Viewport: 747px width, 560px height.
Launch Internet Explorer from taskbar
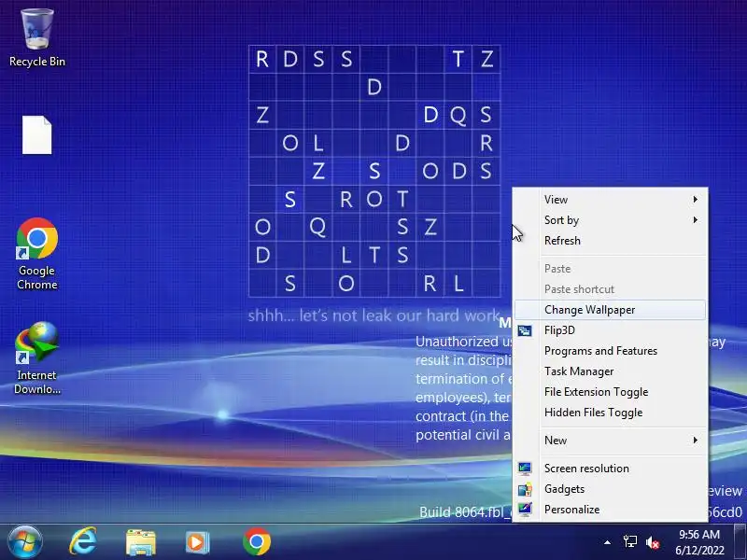tap(83, 541)
